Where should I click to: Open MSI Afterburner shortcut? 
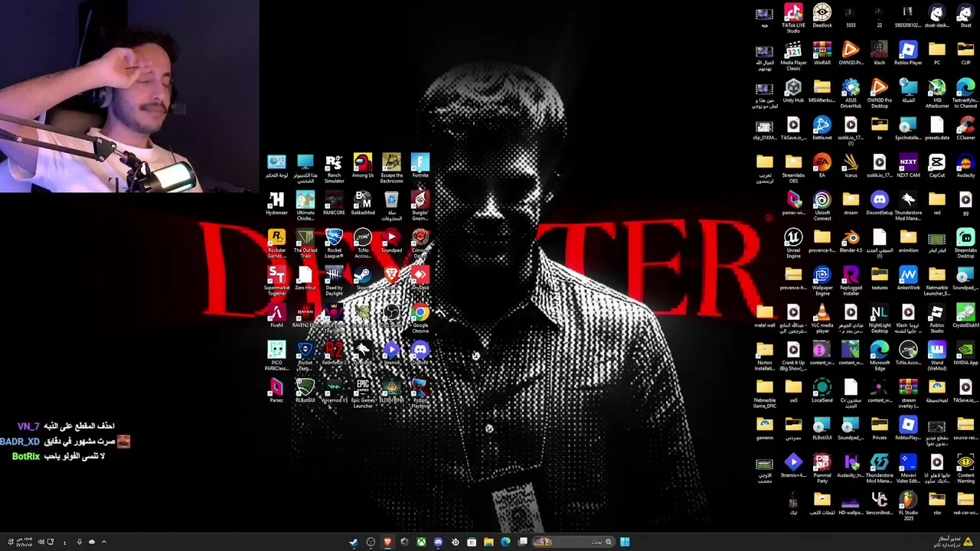937,93
